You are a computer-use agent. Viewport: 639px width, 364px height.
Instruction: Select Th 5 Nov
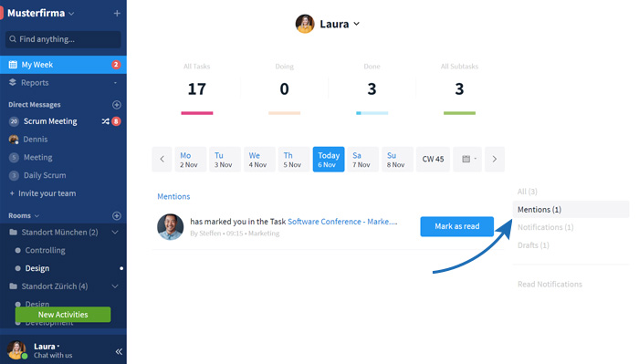294,160
